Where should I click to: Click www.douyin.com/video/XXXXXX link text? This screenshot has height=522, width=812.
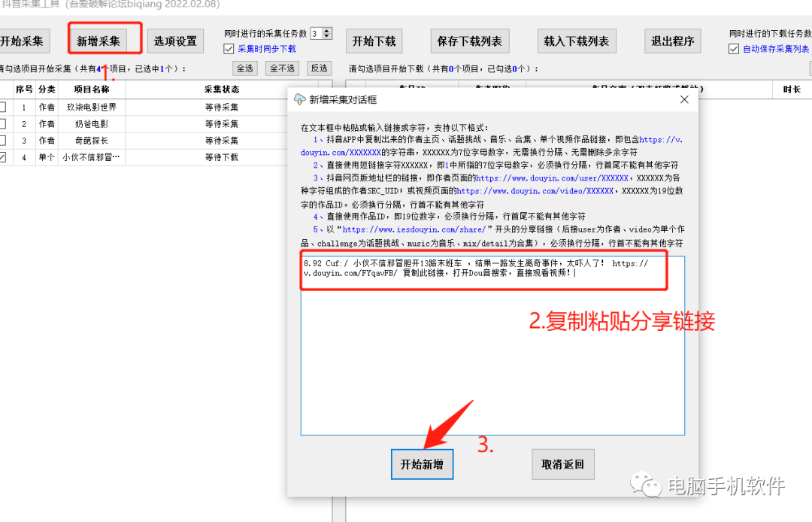[x=535, y=190]
